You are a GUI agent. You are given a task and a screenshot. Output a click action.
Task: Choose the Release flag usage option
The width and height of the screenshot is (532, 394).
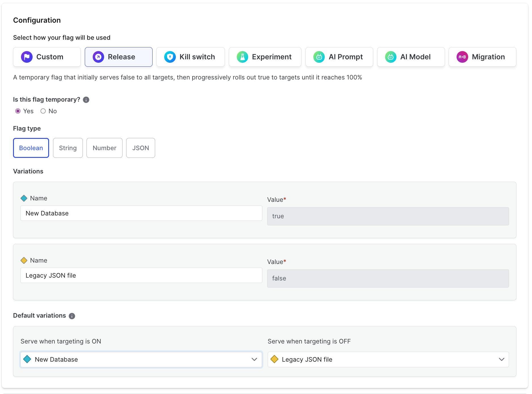click(x=119, y=57)
